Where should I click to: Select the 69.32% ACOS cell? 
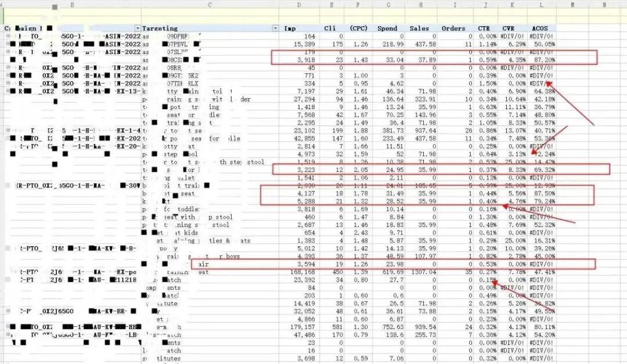[x=544, y=170]
